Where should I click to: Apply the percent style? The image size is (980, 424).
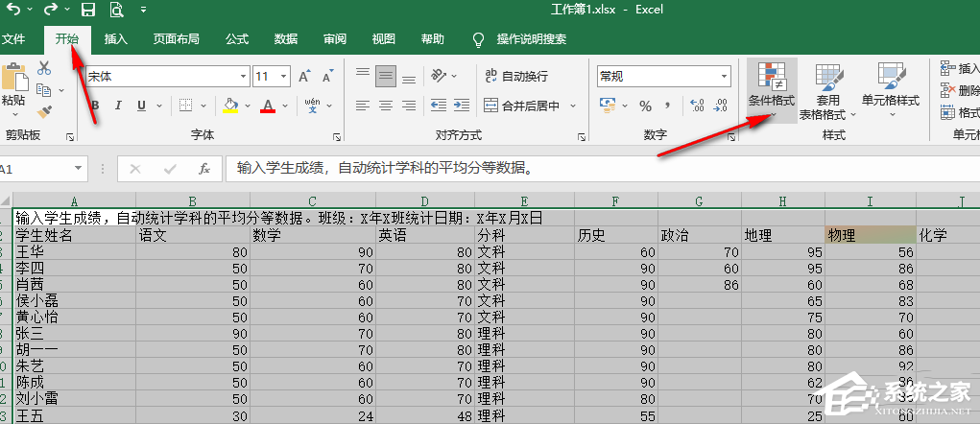[x=646, y=106]
